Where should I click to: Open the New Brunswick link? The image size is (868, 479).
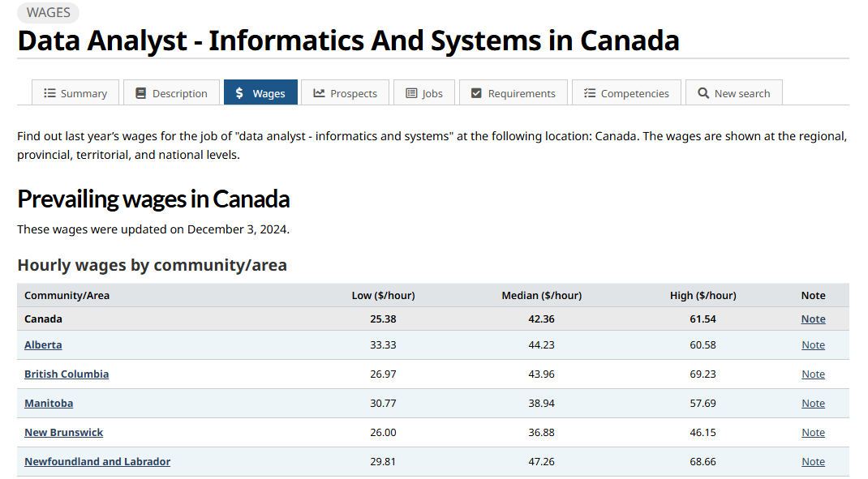click(64, 432)
